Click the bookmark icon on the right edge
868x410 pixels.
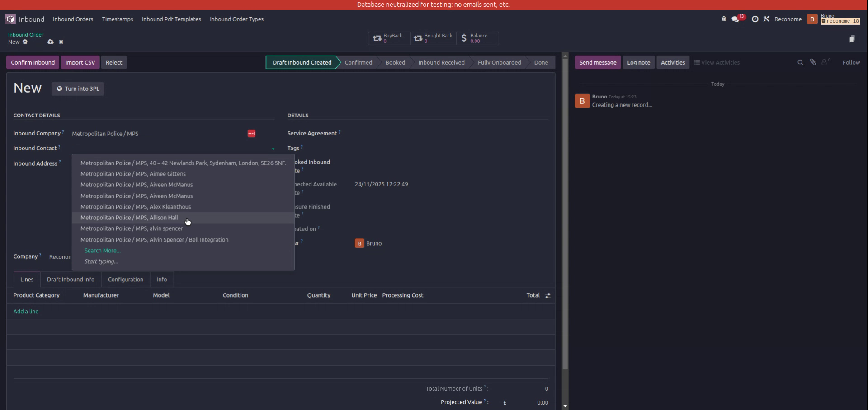pos(853,39)
